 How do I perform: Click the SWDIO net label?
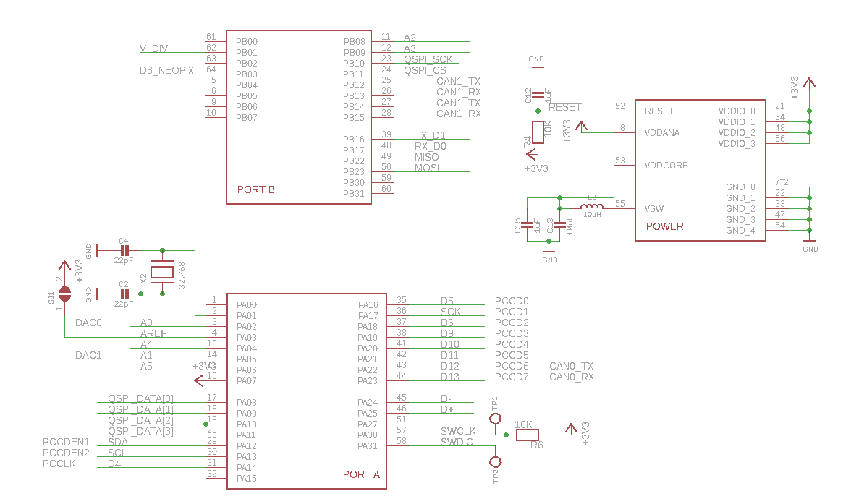(459, 441)
